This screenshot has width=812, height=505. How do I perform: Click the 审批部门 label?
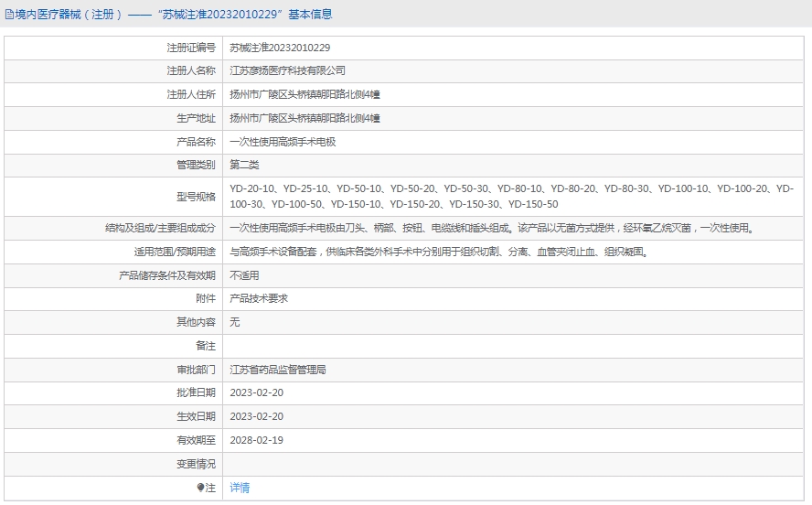(196, 370)
